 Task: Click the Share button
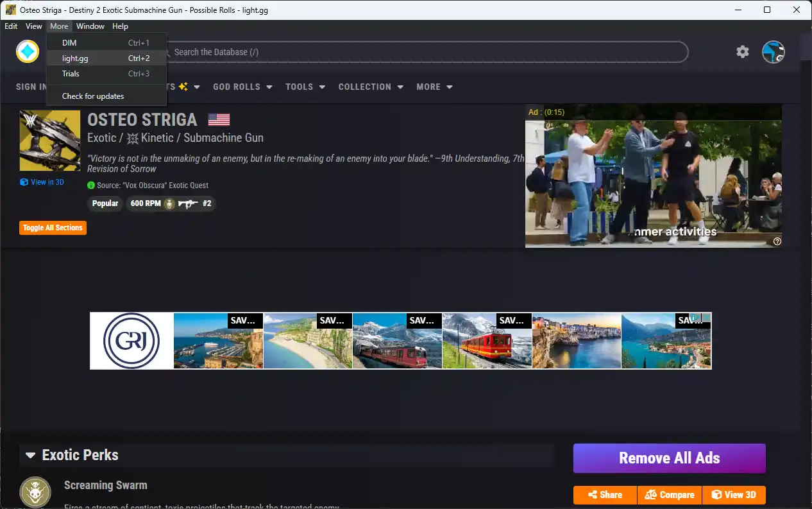(x=605, y=495)
